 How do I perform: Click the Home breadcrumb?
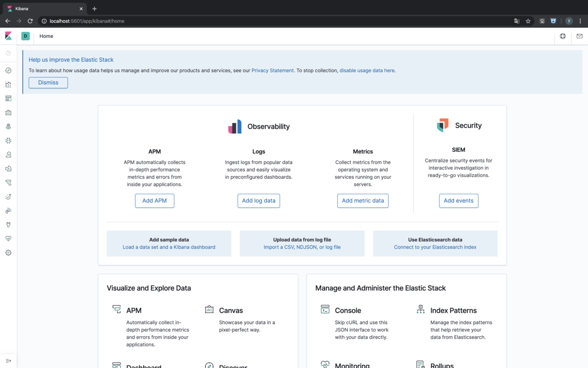click(x=47, y=36)
